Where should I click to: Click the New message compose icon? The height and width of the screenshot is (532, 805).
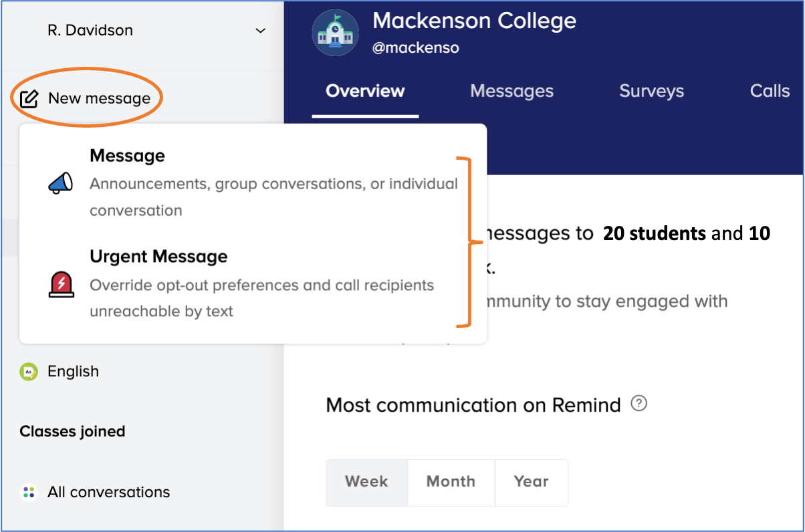click(x=29, y=99)
